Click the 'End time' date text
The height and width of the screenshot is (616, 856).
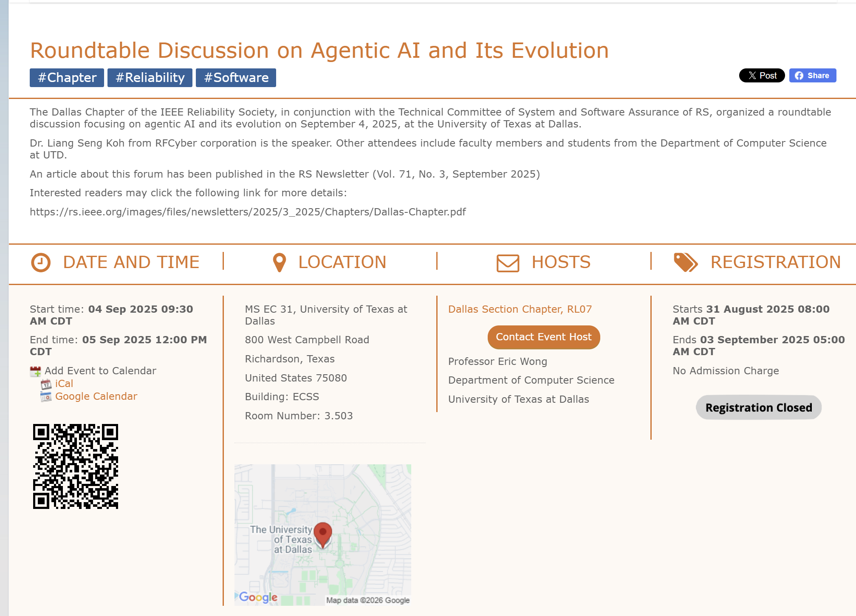(119, 346)
